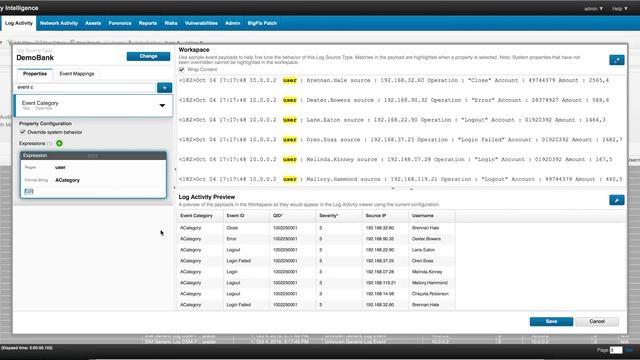Screen dimensions: 640x360
Task: Sort by the Severity column header
Action: pos(340,216)
